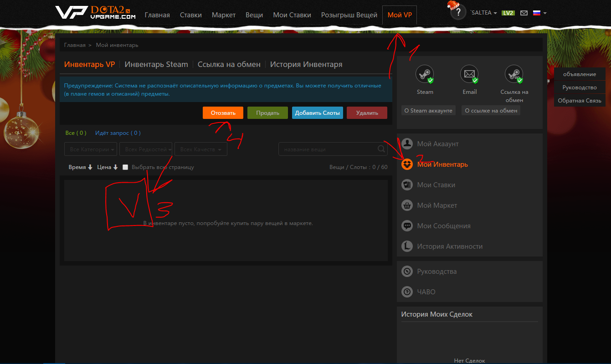Open ЧАВО sidebar label
Image resolution: width=611 pixels, height=364 pixels.
[426, 292]
